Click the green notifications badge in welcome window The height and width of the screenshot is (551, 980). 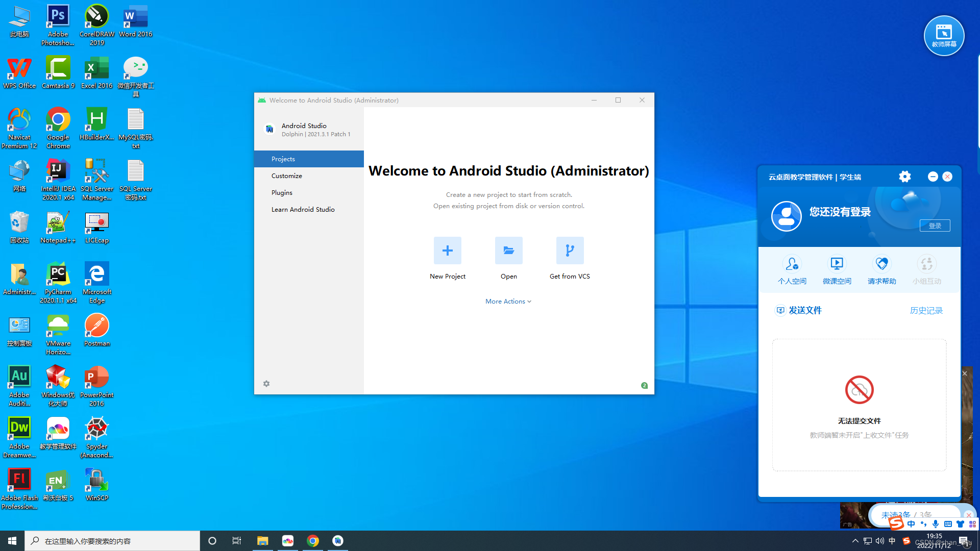[644, 386]
